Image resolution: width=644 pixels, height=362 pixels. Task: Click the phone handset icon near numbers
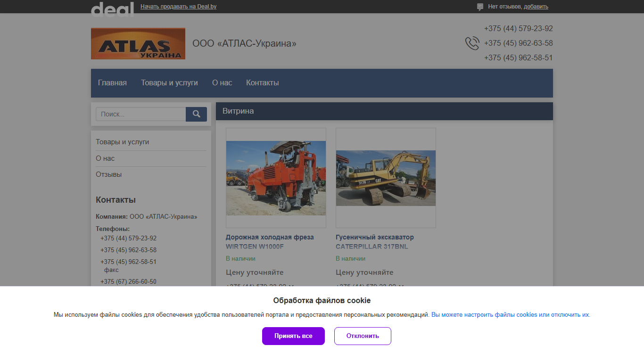pyautogui.click(x=472, y=43)
